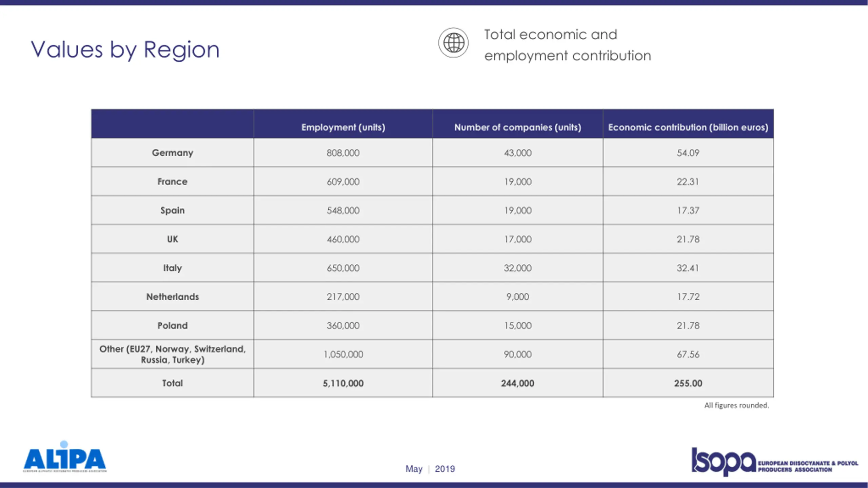Viewport: 868px width, 488px height.
Task: Click Spain economic contribution 17.37
Action: pyautogui.click(x=688, y=210)
